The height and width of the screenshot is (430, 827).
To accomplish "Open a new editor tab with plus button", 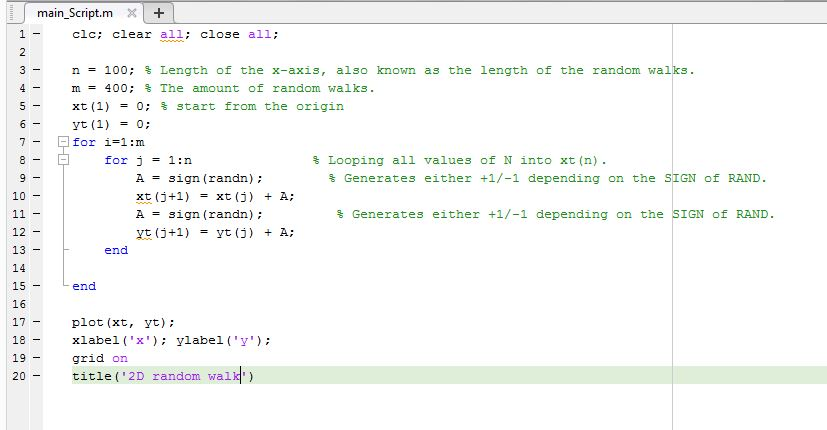I will tap(159, 13).
